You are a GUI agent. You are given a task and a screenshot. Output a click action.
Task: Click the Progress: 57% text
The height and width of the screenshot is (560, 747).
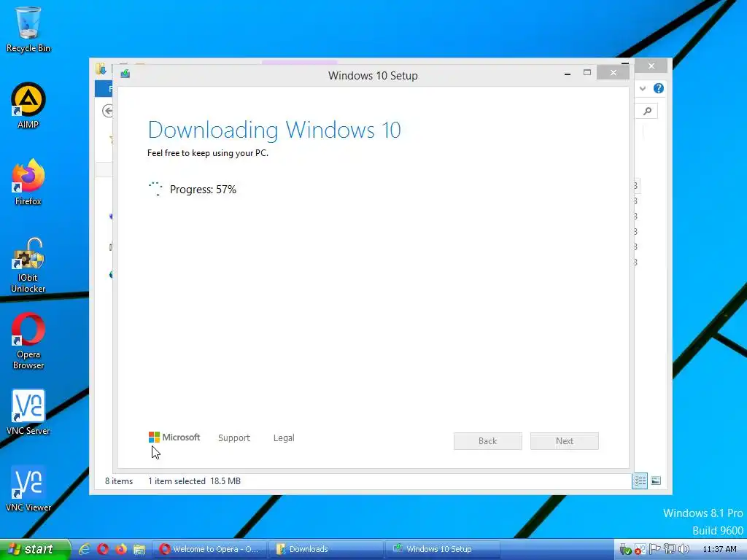(203, 190)
